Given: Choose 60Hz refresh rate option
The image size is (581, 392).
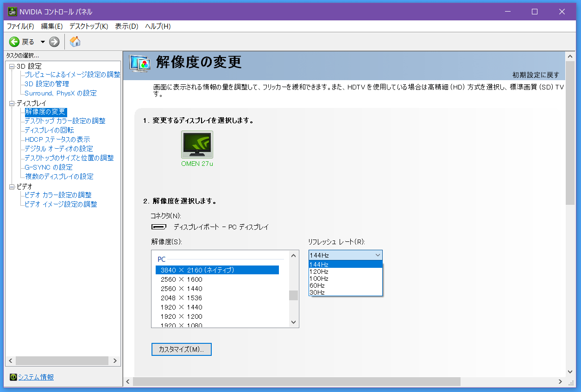Looking at the screenshot, I should click(x=346, y=285).
